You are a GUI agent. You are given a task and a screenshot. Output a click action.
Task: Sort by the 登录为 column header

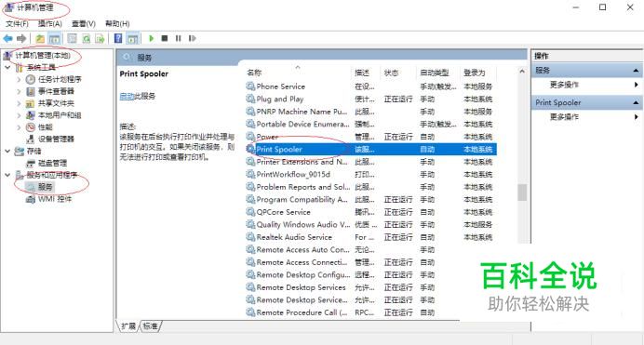[x=475, y=73]
